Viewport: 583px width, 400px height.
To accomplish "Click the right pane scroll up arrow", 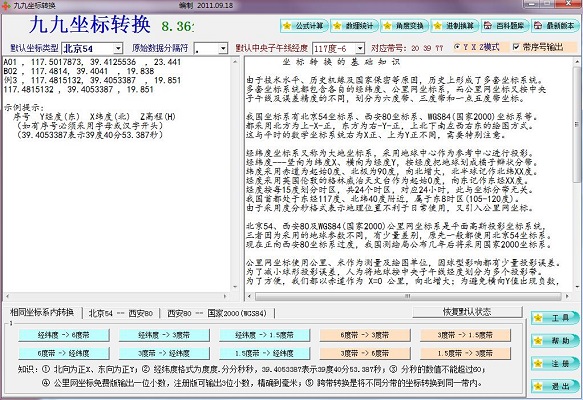I will 577,61.
